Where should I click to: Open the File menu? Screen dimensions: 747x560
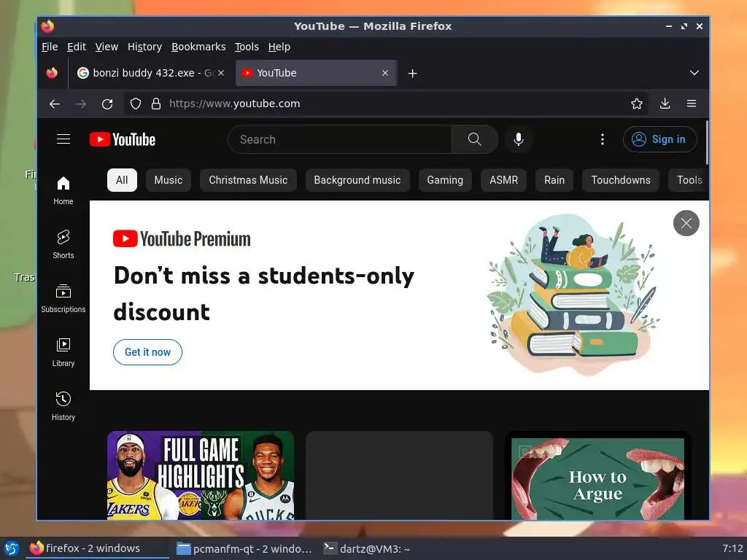click(50, 47)
